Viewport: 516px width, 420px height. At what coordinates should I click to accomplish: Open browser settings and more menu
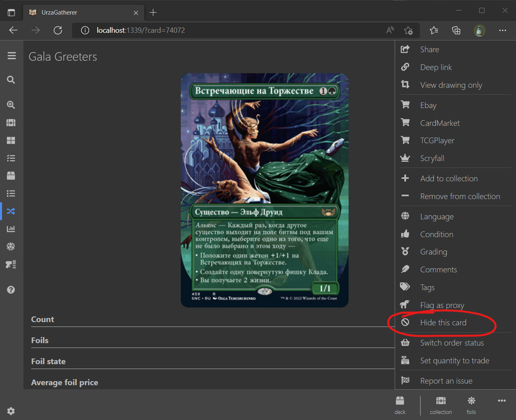click(x=503, y=30)
